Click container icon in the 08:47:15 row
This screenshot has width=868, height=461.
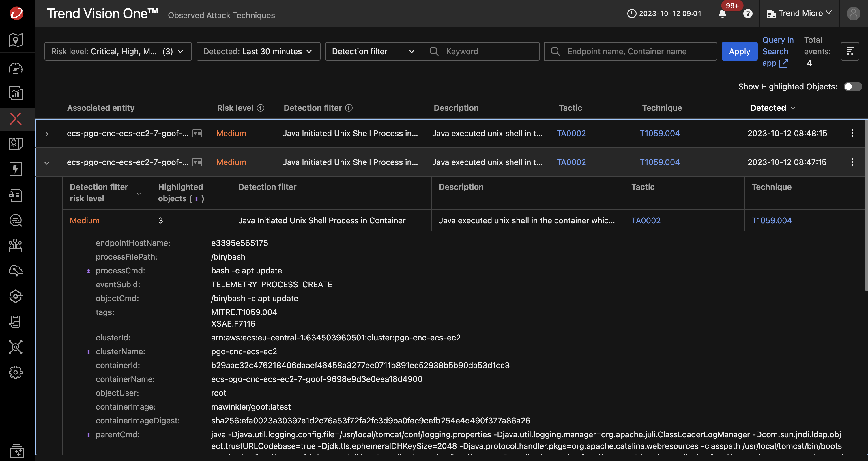tap(197, 162)
